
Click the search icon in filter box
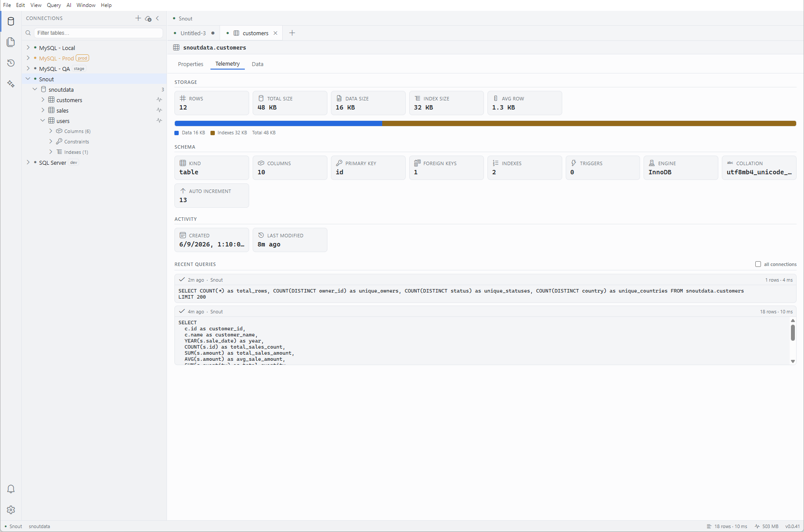coord(28,33)
